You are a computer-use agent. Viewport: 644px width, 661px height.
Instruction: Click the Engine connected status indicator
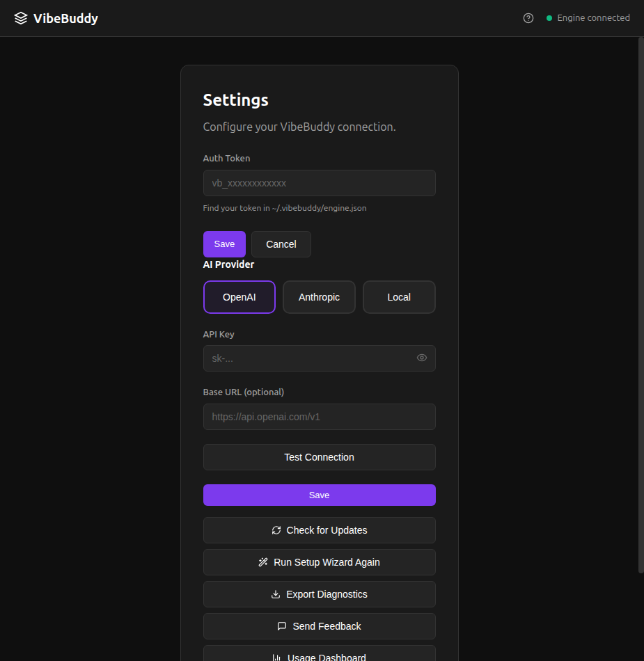pyautogui.click(x=588, y=18)
